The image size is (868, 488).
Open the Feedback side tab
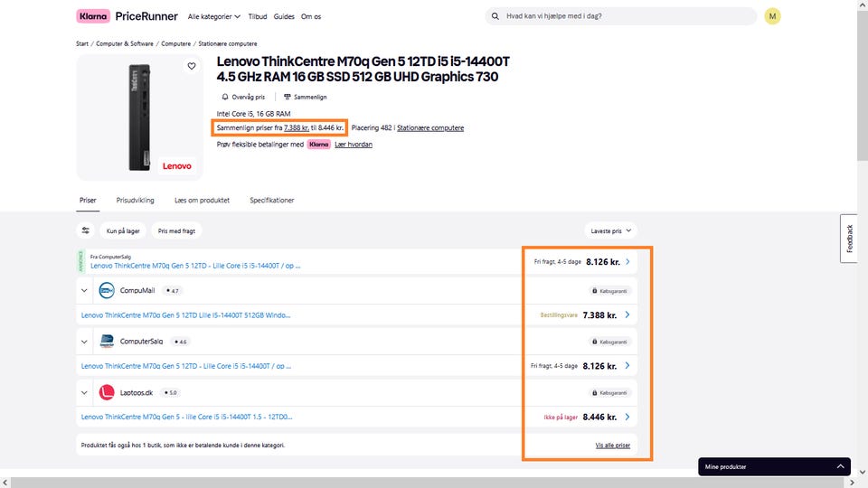tap(849, 239)
